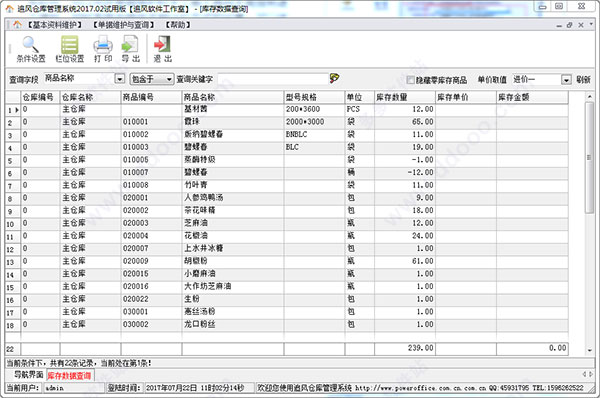600x398 pixels.
Task: Click scroll down arrow of table
Action: coord(590,351)
